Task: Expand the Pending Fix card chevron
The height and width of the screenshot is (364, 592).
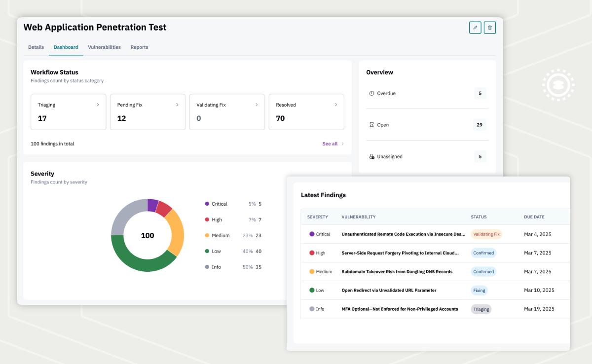Action: coord(177,105)
